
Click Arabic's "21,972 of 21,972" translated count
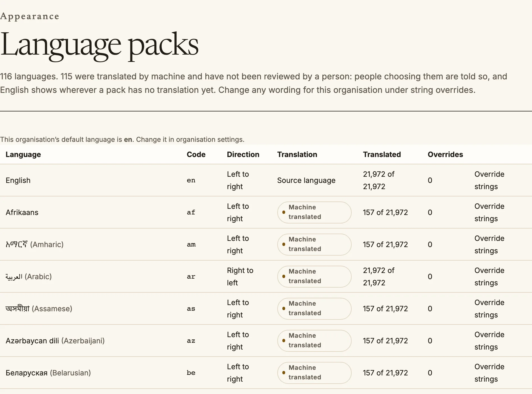click(378, 277)
